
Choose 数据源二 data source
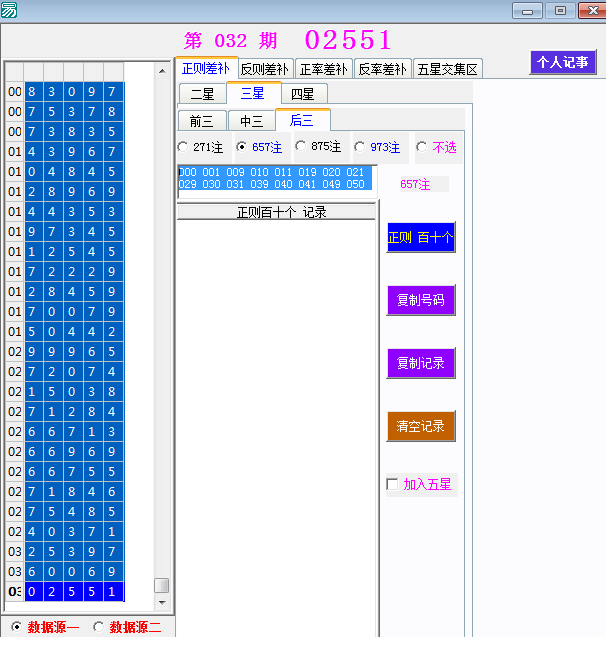127,627
